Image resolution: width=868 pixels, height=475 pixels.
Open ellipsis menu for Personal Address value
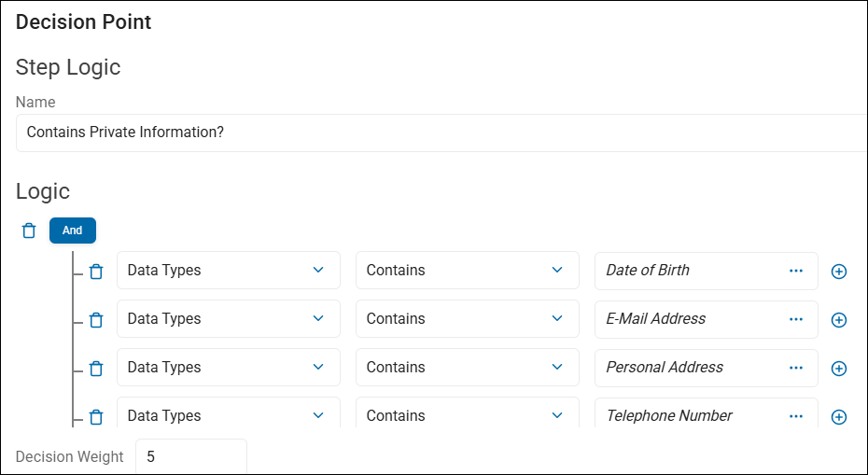(796, 368)
